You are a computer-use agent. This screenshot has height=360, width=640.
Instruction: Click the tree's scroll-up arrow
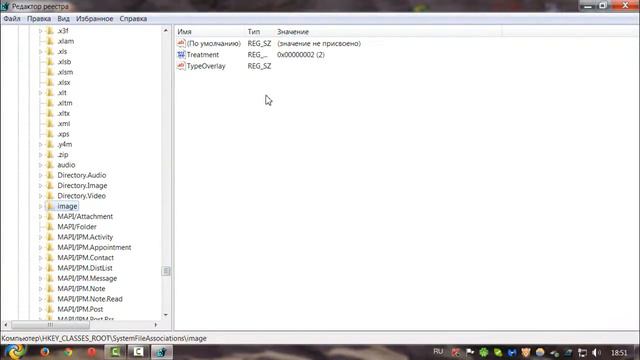pyautogui.click(x=166, y=30)
